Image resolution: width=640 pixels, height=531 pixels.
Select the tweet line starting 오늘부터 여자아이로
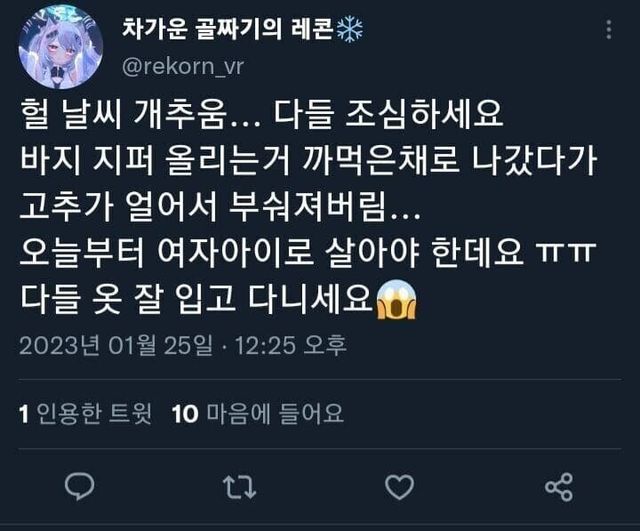click(x=307, y=253)
